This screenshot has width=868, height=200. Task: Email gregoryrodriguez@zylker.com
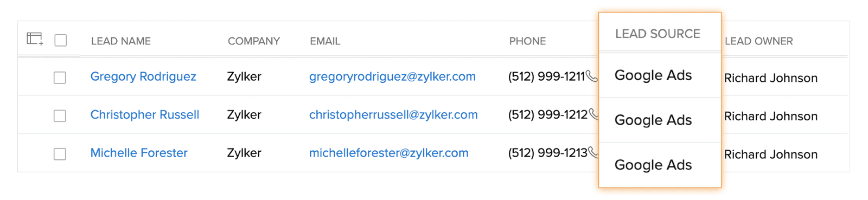click(392, 76)
